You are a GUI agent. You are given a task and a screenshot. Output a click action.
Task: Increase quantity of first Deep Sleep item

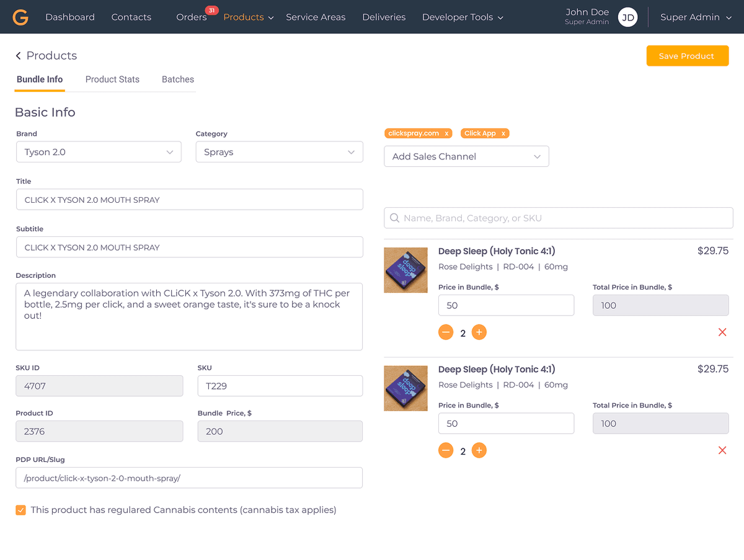click(x=479, y=332)
